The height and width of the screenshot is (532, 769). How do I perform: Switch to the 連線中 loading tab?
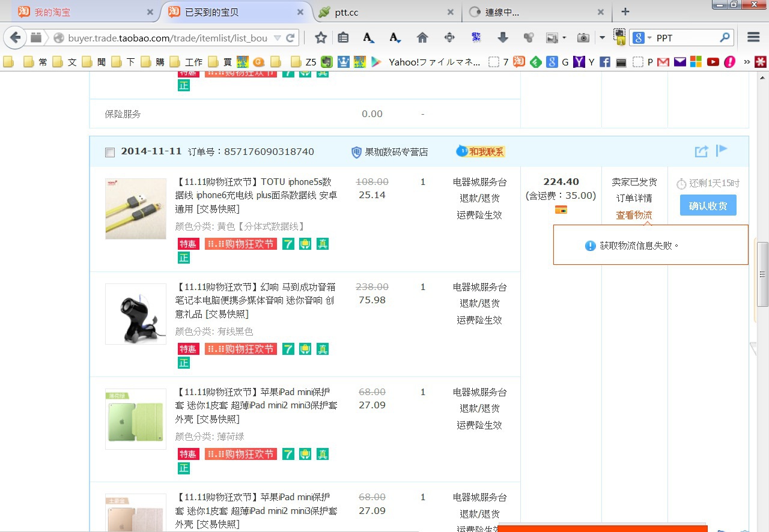tap(536, 12)
